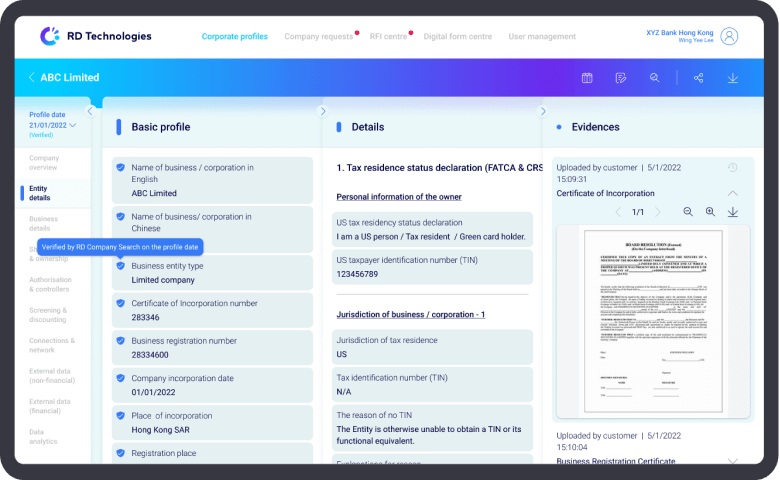Click the Details panel heading
Image resolution: width=780 pixels, height=481 pixels.
pos(368,127)
